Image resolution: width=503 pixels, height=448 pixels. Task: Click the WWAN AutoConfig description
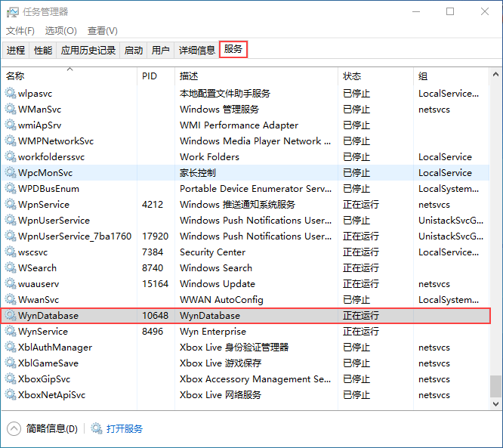221,299
